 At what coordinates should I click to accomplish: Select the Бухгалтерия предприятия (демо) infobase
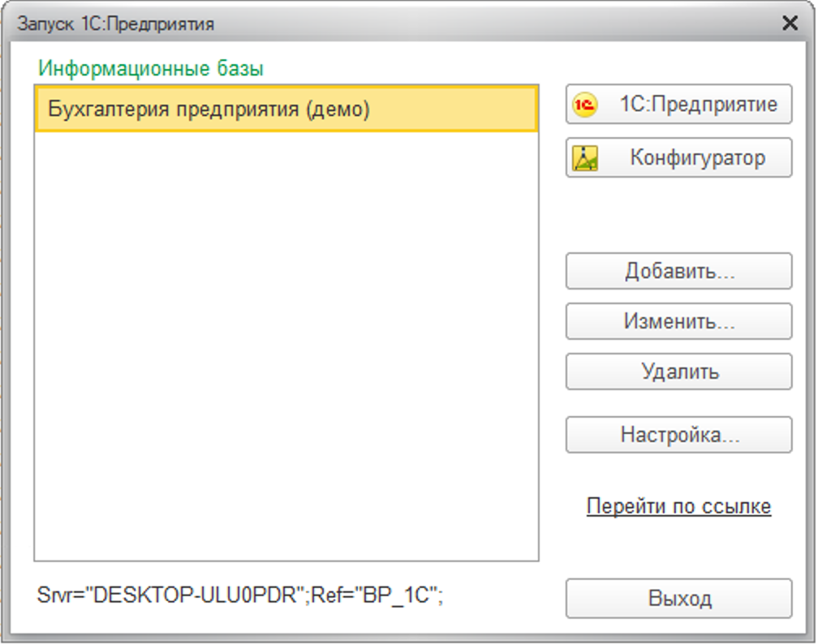(286, 109)
